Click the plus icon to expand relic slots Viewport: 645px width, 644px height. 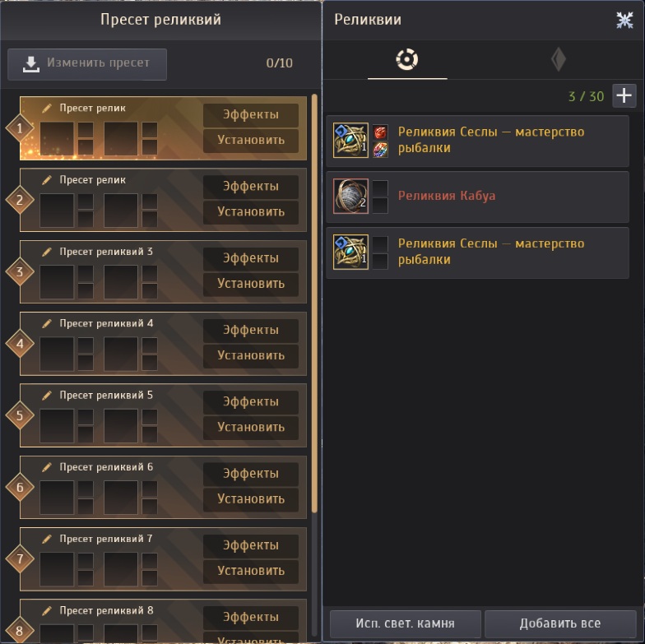click(x=624, y=95)
